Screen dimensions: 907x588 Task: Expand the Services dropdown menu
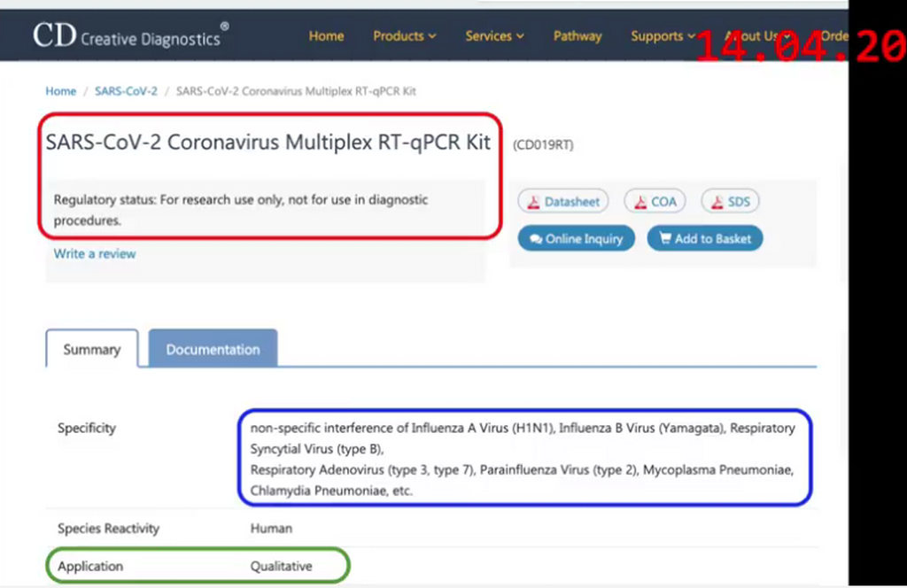pyautogui.click(x=494, y=35)
